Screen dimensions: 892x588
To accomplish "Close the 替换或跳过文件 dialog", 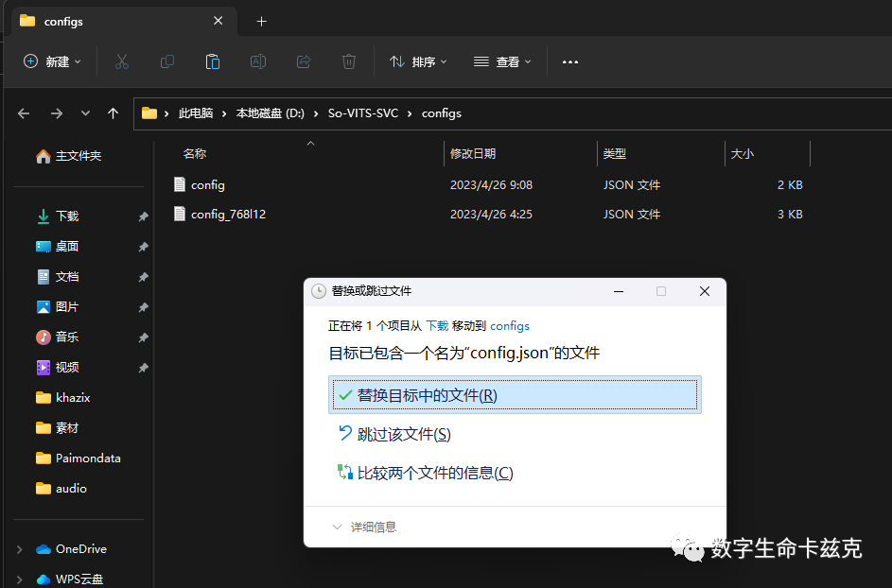I will tap(705, 291).
